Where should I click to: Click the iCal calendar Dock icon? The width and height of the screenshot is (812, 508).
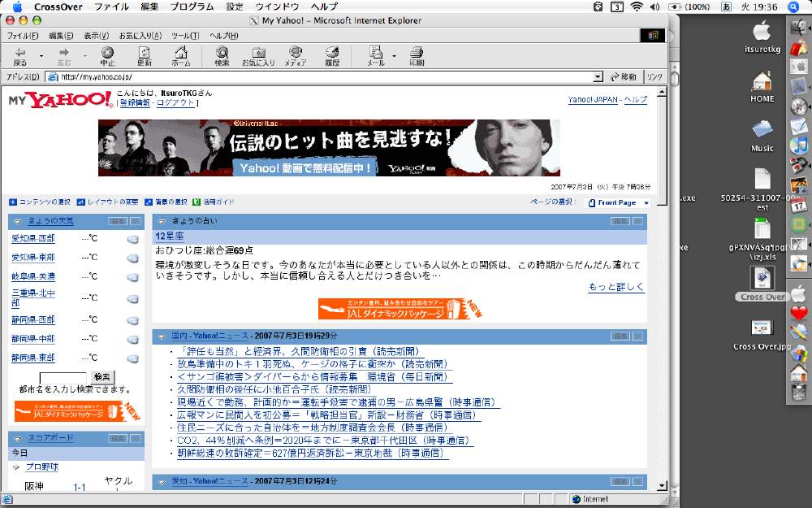[798, 205]
